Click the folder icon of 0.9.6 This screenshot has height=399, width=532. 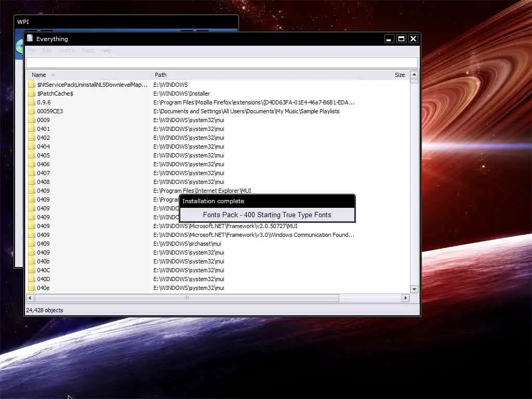[x=32, y=102]
